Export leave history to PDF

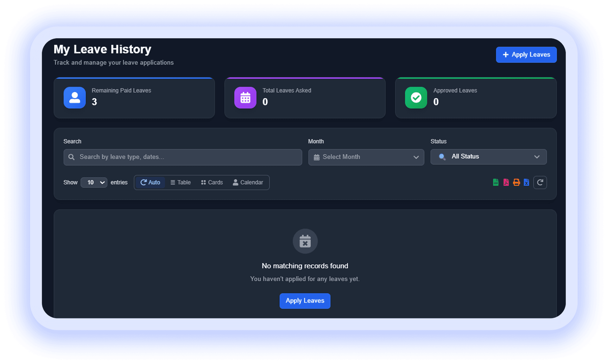pyautogui.click(x=506, y=182)
